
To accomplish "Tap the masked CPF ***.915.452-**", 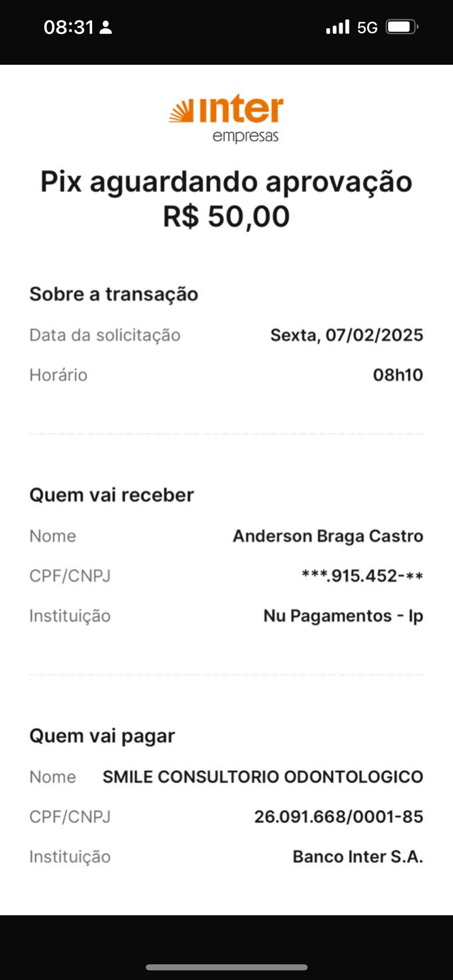I will pyautogui.click(x=362, y=576).
